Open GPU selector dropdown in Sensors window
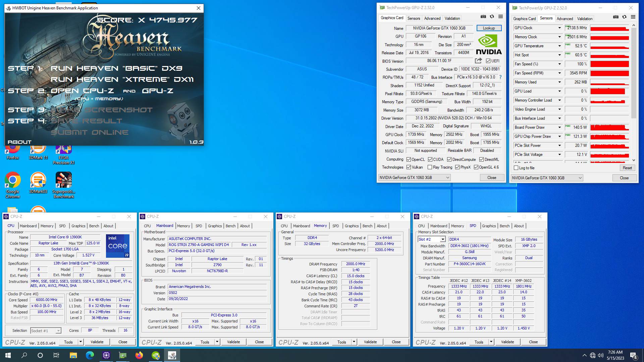644x362 pixels. [546, 178]
